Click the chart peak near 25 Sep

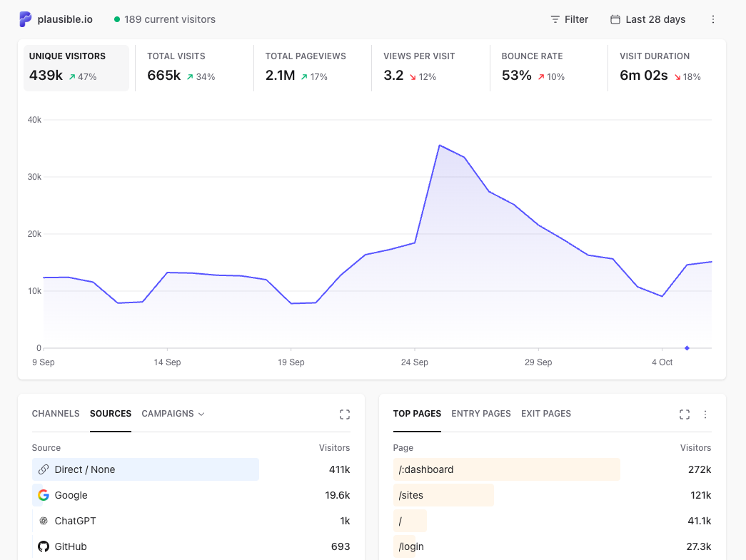(439, 146)
